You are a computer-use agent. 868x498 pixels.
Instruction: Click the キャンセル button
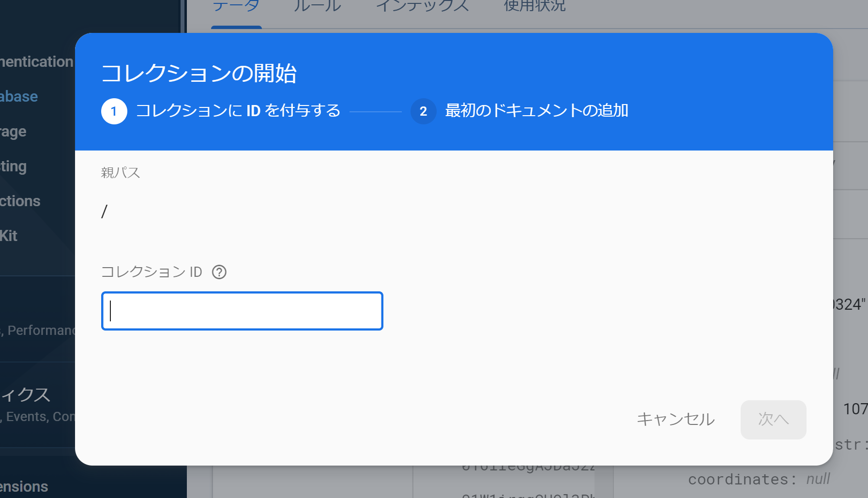pyautogui.click(x=676, y=420)
